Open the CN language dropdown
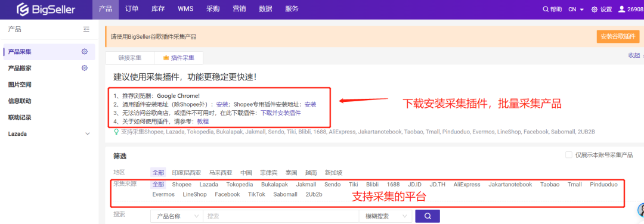 tap(576, 10)
